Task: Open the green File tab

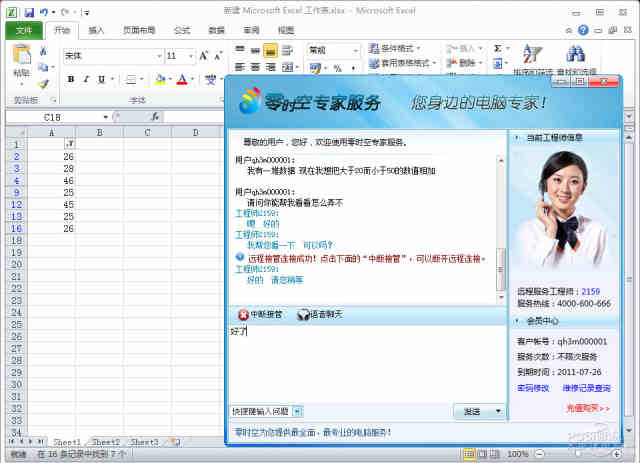Action: [24, 30]
